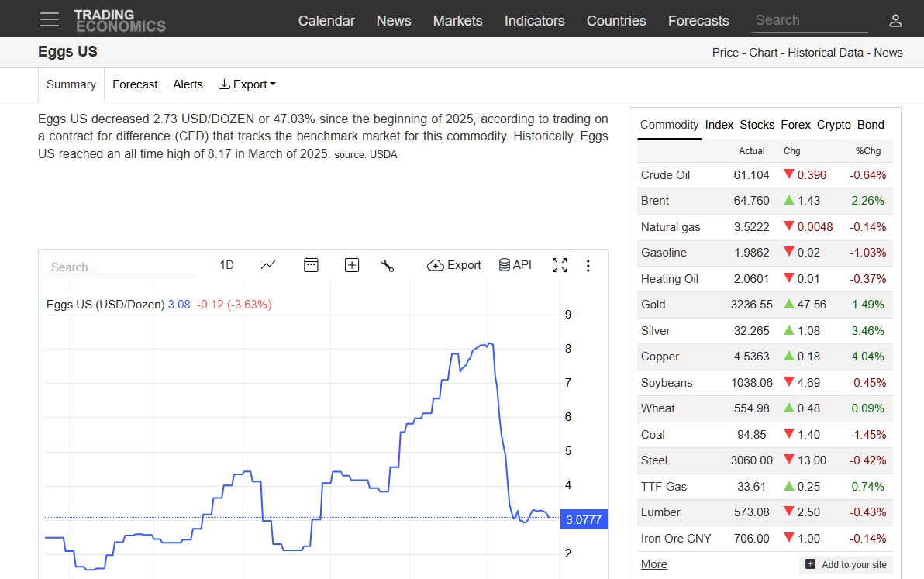The image size is (924, 579).
Task: Switch to the Index tab
Action: coord(719,125)
